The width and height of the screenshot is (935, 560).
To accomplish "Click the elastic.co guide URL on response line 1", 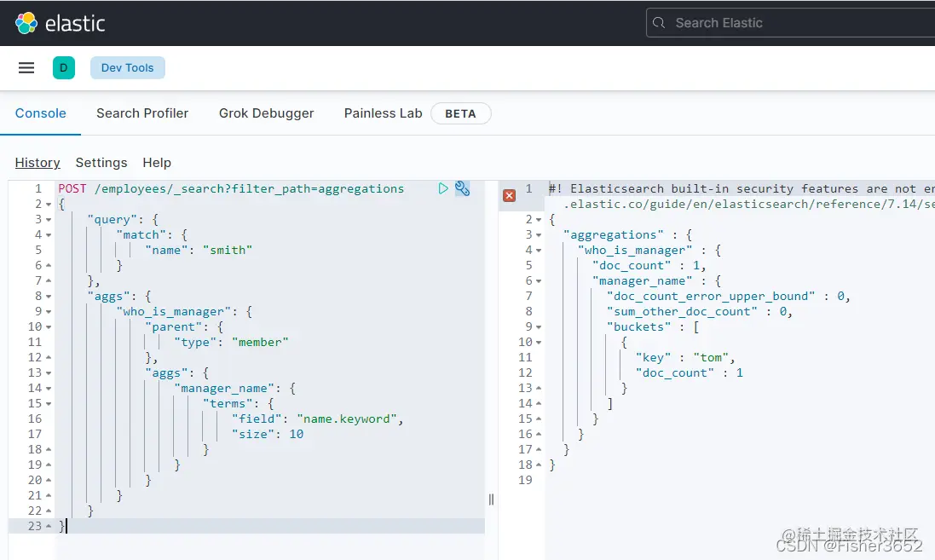I will [749, 204].
